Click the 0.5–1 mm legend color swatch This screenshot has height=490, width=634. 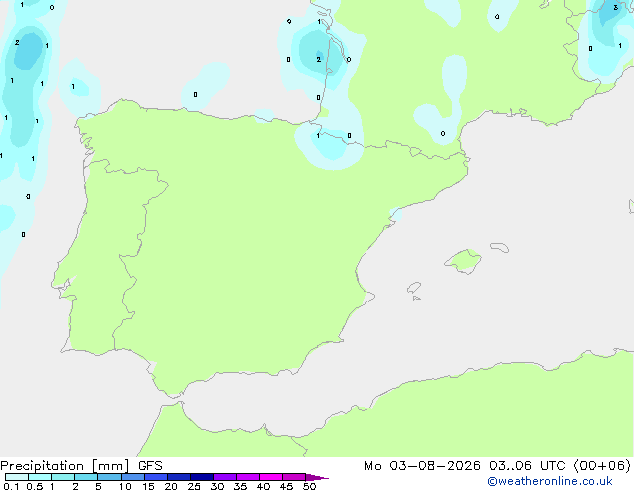point(40,477)
